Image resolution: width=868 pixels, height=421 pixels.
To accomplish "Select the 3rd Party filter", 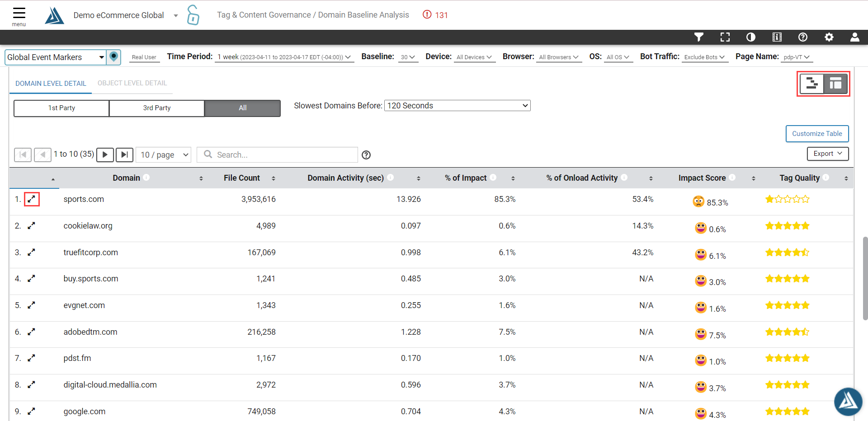I will coord(157,108).
